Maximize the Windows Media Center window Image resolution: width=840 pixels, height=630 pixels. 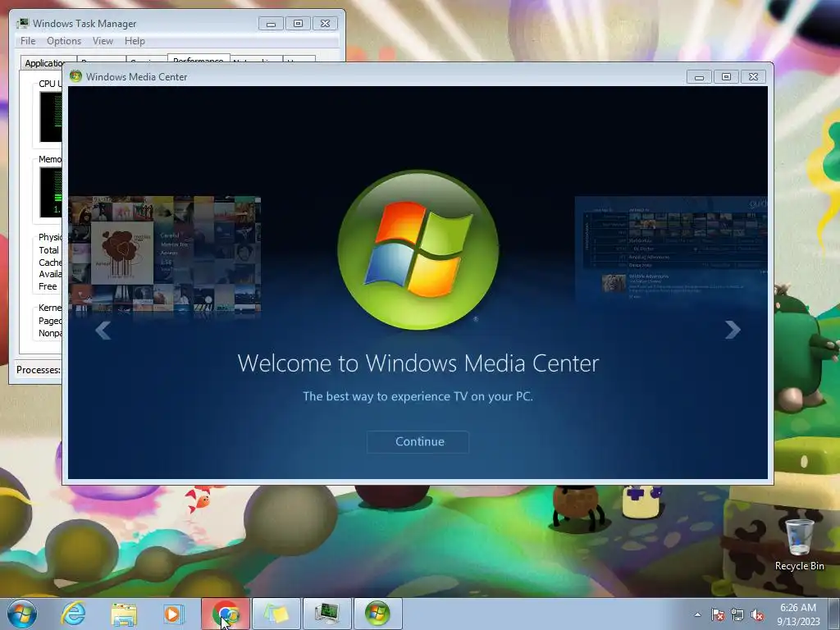[726, 77]
